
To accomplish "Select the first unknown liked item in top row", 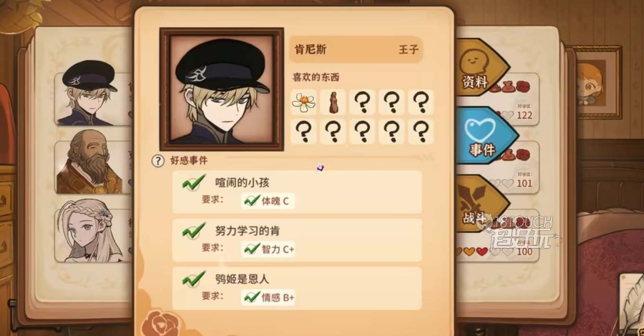I will point(362,102).
